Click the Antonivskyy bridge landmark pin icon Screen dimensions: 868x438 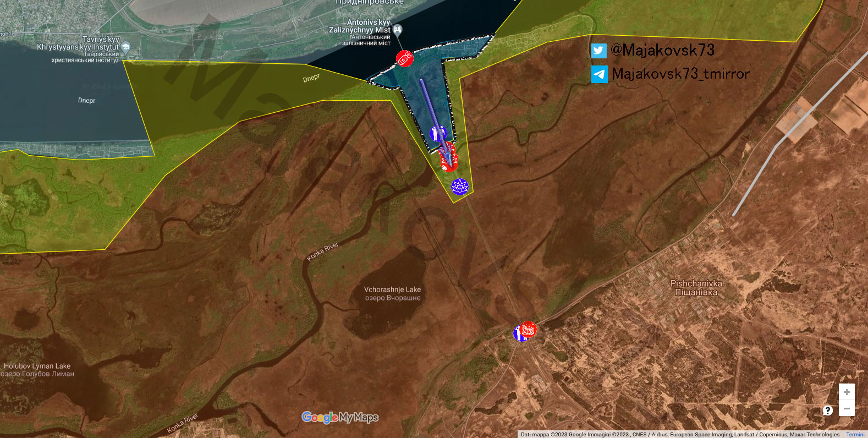click(397, 29)
